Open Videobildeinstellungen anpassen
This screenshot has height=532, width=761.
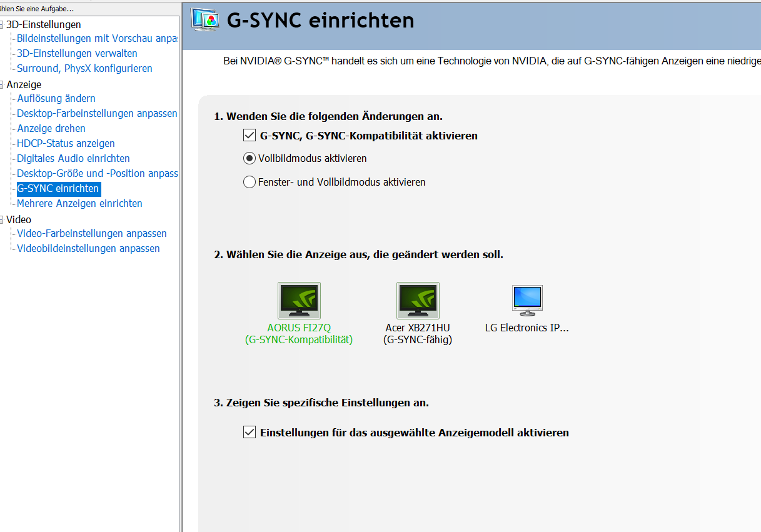88,248
